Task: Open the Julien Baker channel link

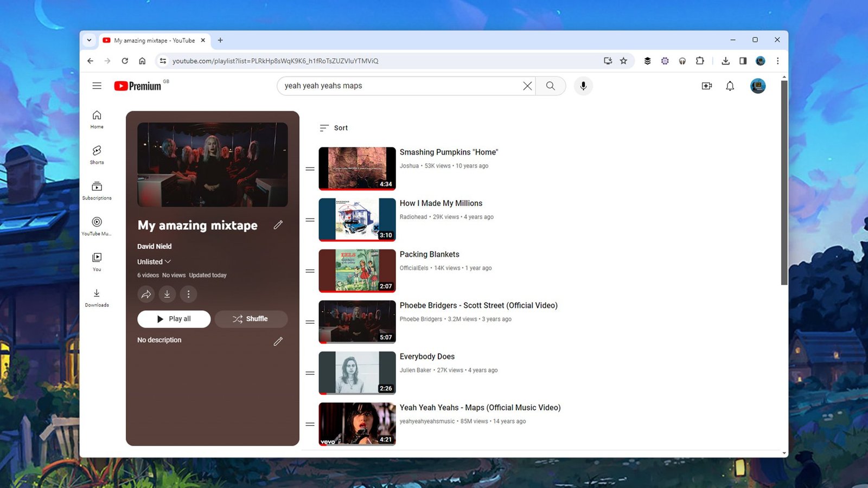Action: pos(416,370)
